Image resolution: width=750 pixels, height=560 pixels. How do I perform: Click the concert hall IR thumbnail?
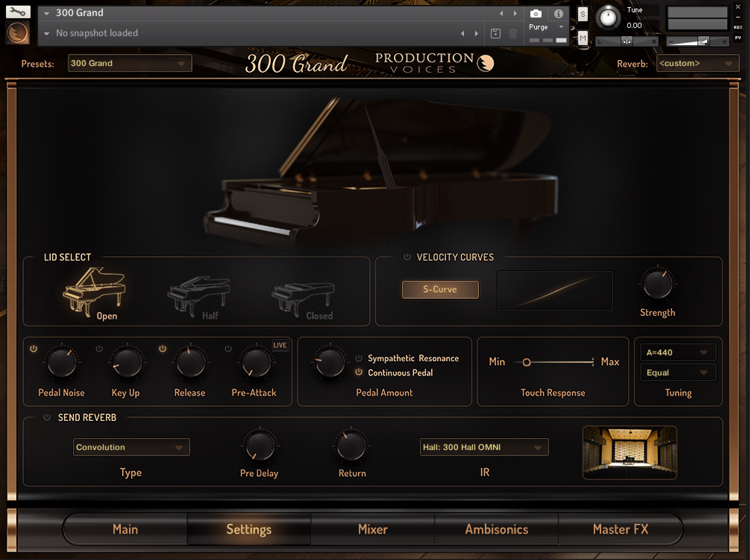point(630,452)
